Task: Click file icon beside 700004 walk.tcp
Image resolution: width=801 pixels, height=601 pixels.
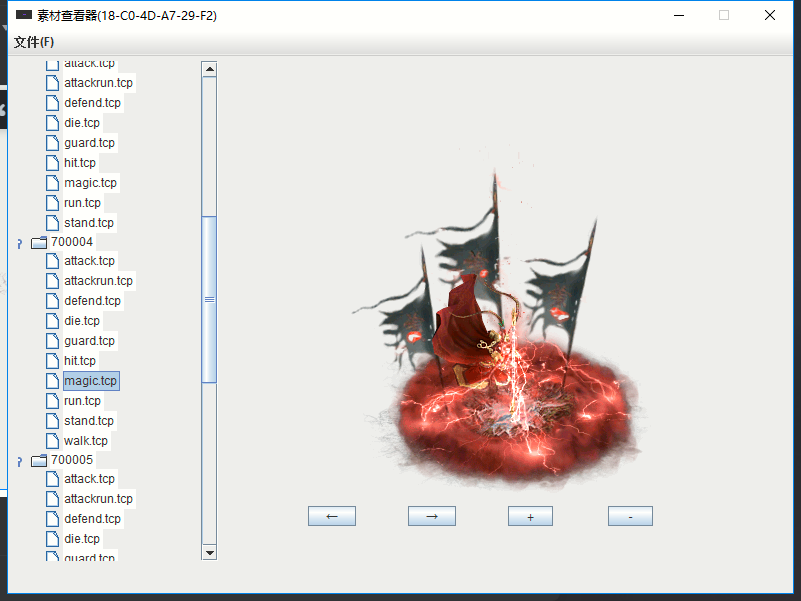Action: click(52, 441)
